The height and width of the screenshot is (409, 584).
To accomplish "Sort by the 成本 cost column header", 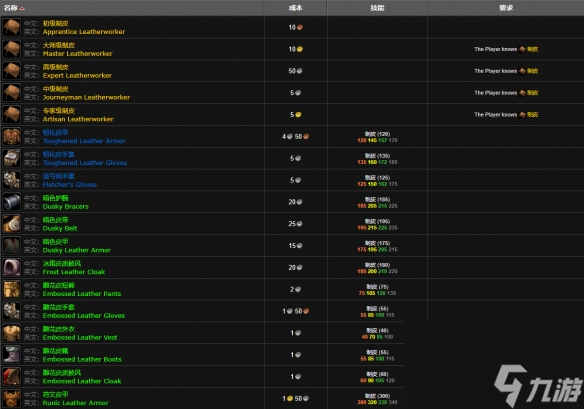I will point(295,8).
